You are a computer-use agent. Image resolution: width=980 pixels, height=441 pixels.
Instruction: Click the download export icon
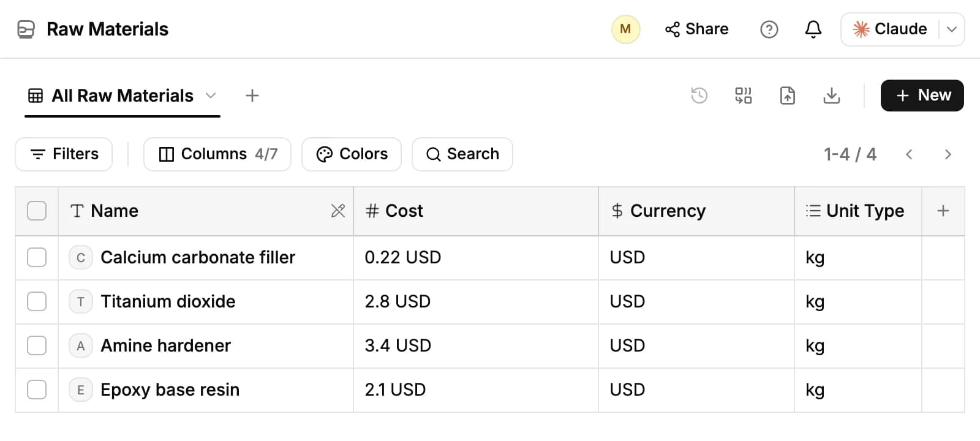[x=831, y=96]
